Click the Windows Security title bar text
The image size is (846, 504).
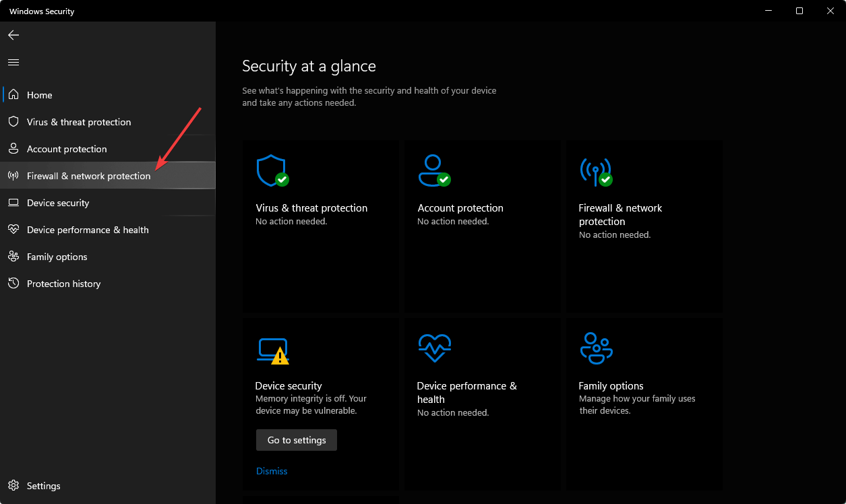[42, 11]
